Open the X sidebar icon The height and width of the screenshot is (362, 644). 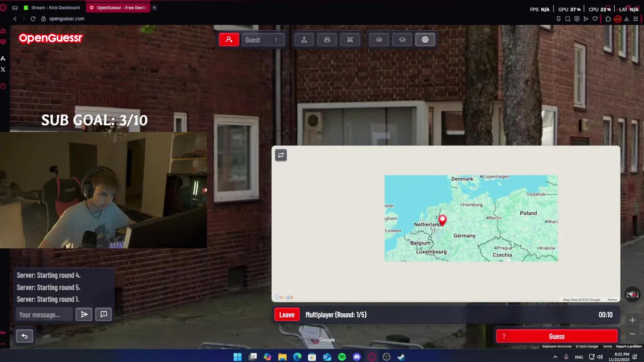pyautogui.click(x=3, y=69)
